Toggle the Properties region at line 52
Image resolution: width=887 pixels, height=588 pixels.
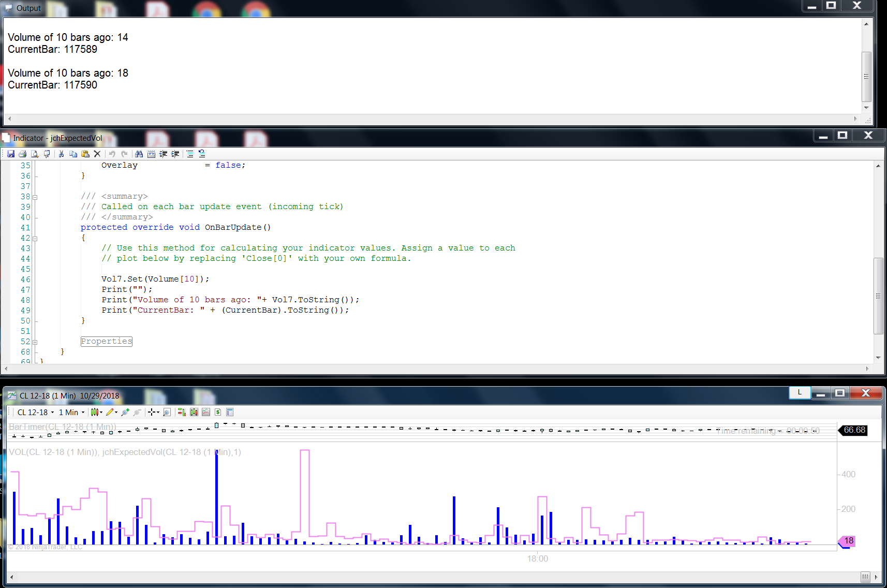35,342
